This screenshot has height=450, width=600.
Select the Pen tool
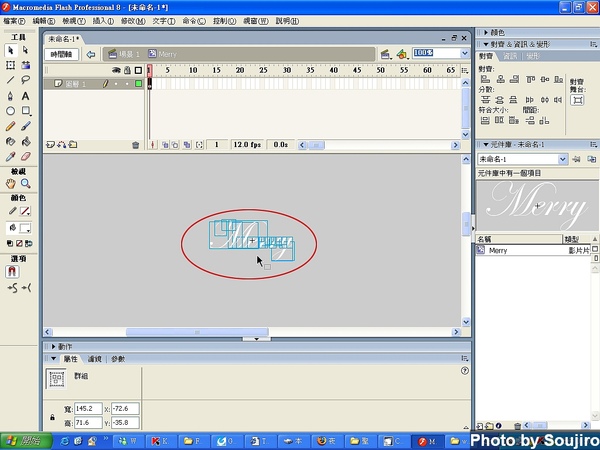[x=11, y=95]
